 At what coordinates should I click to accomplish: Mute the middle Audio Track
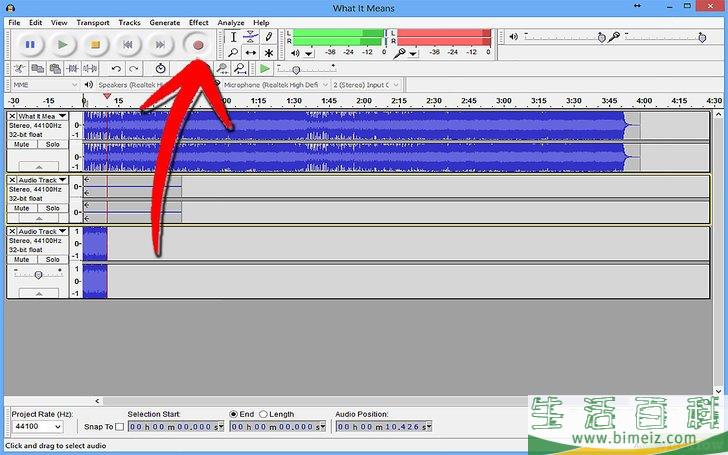22,208
